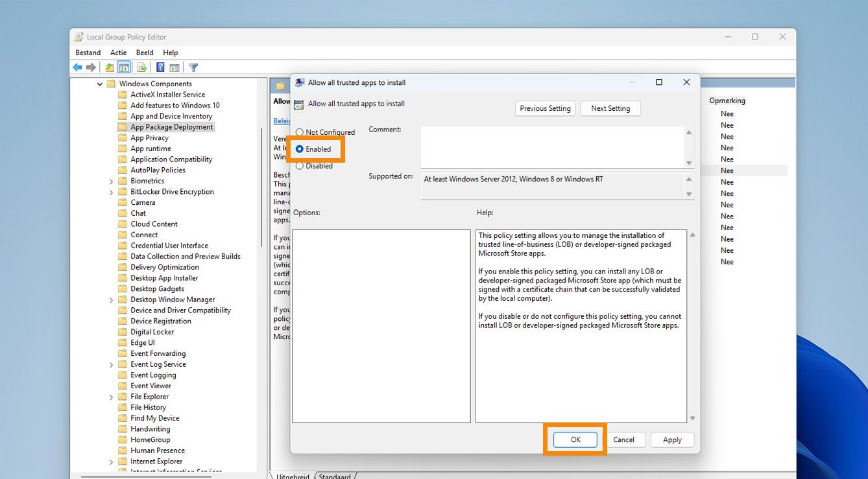Click the App Privacy folder icon

[x=123, y=138]
